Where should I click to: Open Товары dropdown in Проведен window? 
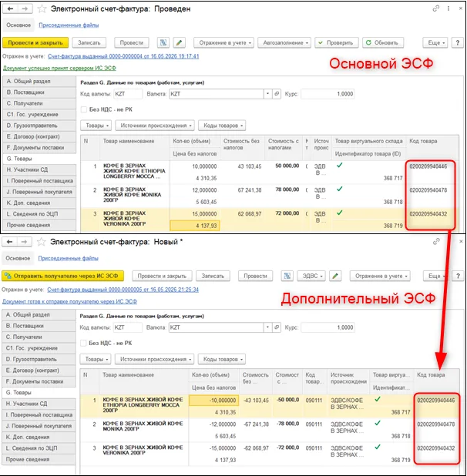[96, 126]
